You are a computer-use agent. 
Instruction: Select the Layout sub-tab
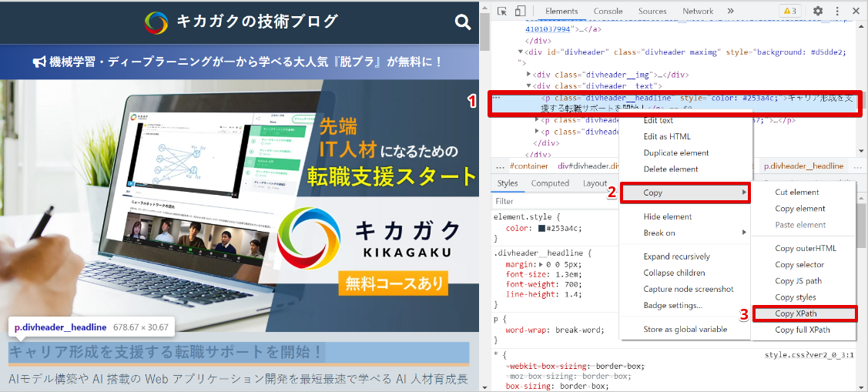[x=595, y=183]
